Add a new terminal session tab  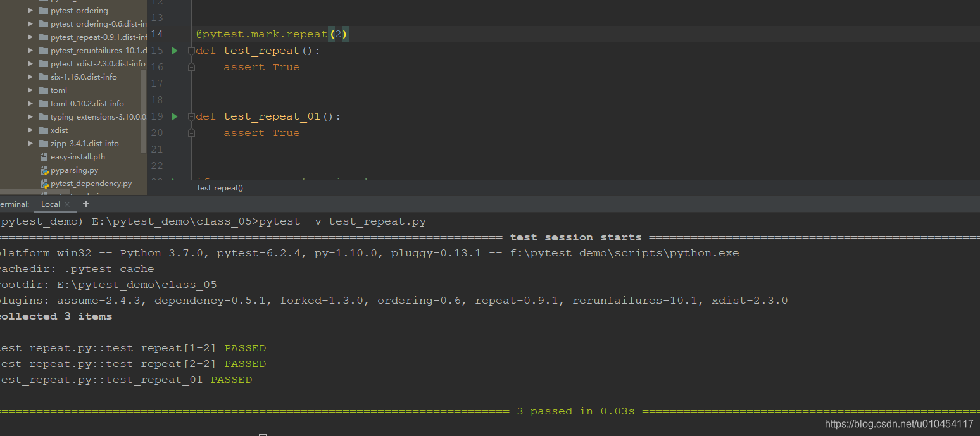pos(86,204)
